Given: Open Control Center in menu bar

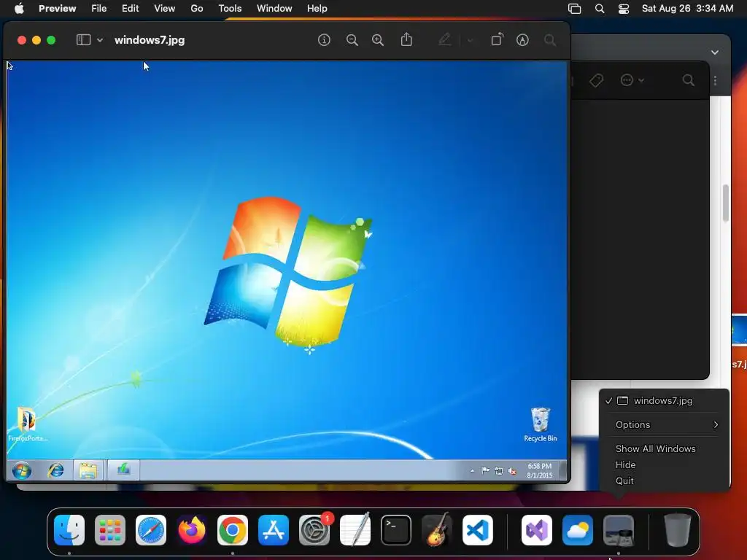Looking at the screenshot, I should [624, 9].
